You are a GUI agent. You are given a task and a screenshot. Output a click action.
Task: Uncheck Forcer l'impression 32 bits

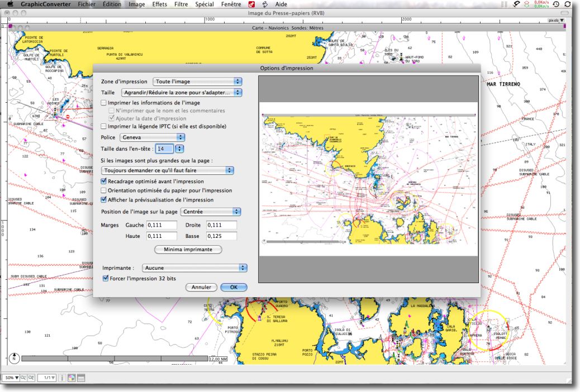coord(106,278)
